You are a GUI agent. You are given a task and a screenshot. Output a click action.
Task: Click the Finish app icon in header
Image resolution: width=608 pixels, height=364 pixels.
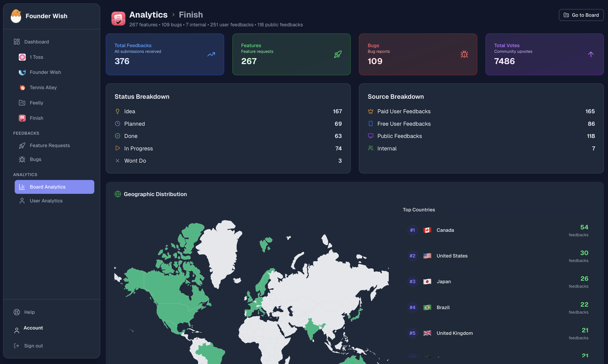(x=118, y=19)
